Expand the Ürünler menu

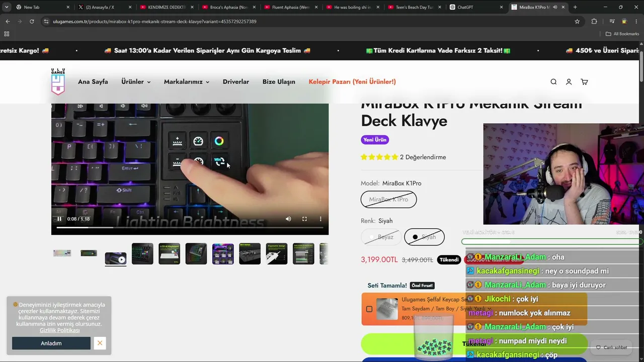coord(136,82)
